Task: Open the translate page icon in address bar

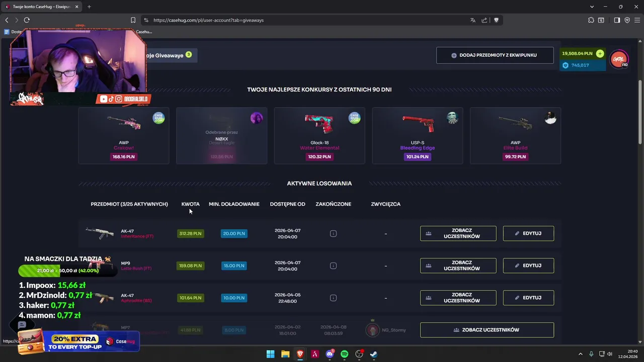Action: tap(472, 20)
